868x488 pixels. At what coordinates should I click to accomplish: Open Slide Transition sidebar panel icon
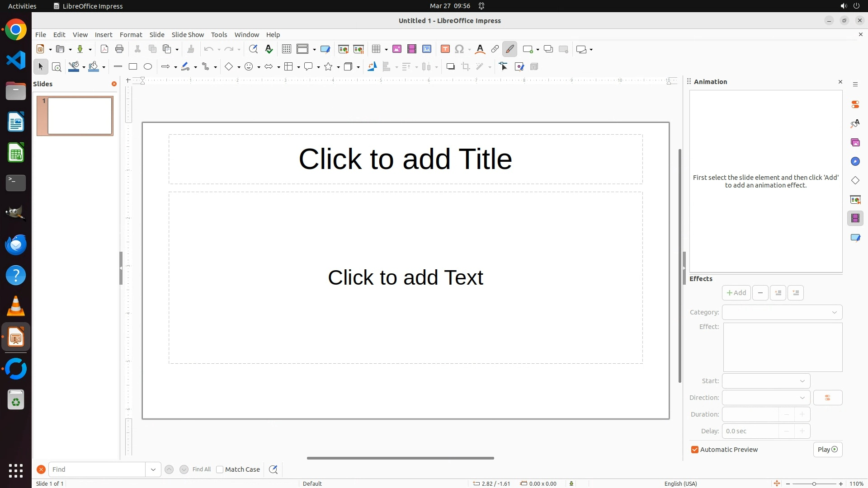coord(855,199)
